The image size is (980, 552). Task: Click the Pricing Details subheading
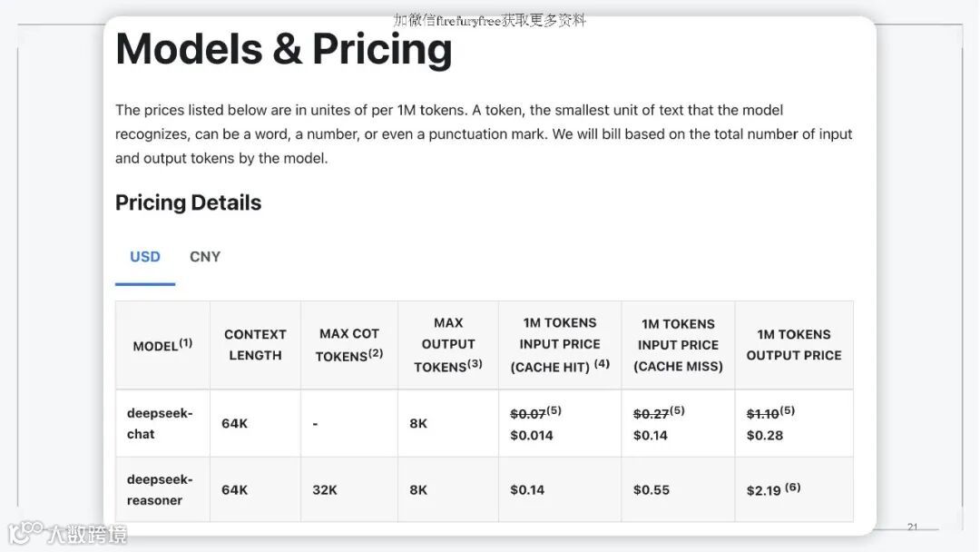(x=188, y=202)
